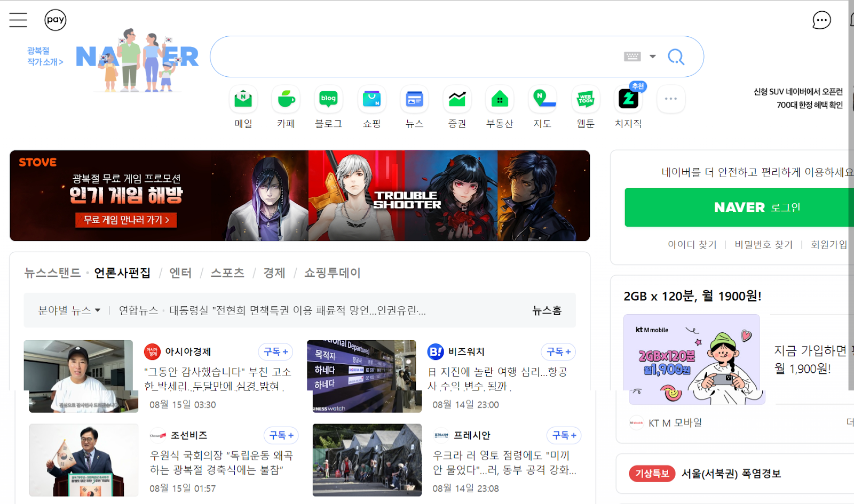Open the 쇼핑 (Shopping) shortcut icon
The image size is (854, 504).
point(371,99)
